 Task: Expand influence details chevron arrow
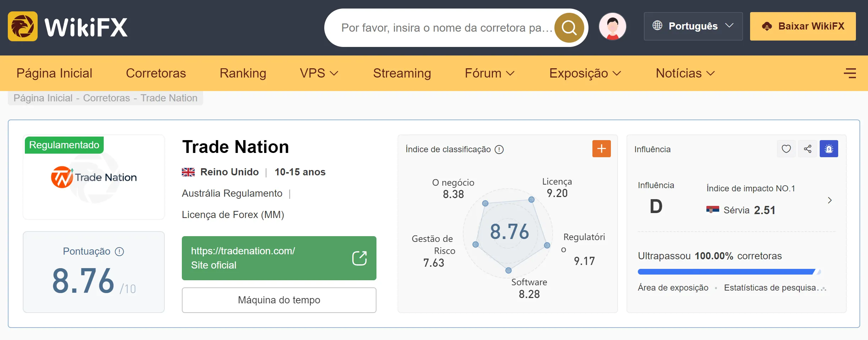click(x=830, y=200)
